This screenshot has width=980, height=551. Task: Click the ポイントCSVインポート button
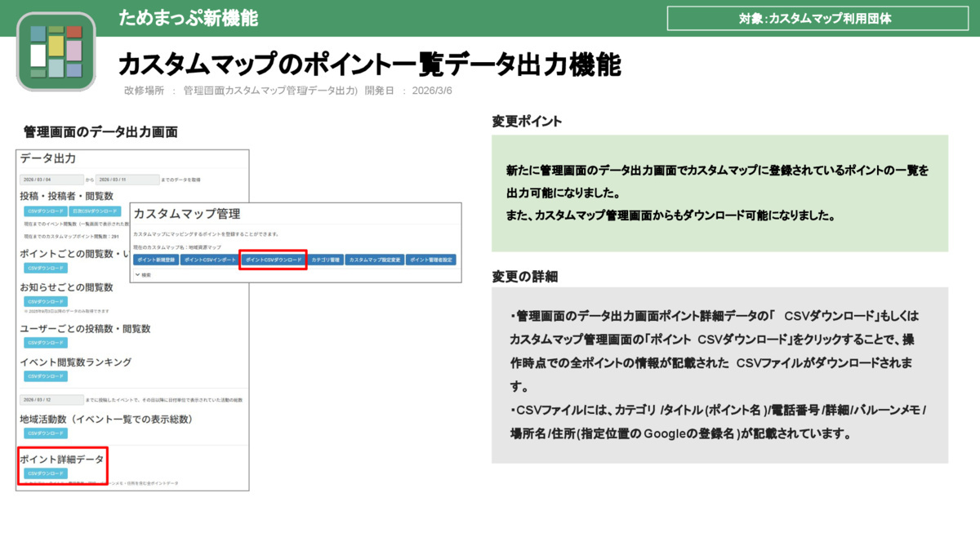click(208, 260)
